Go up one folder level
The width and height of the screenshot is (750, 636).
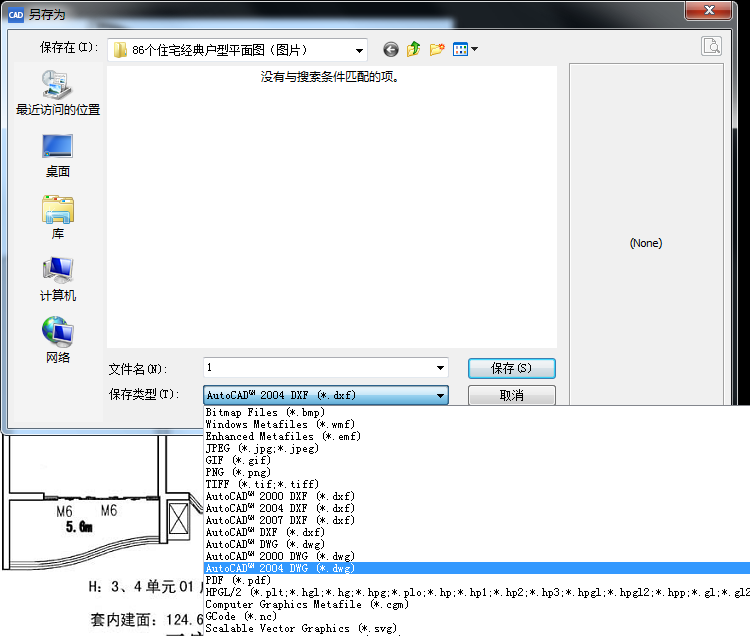413,49
